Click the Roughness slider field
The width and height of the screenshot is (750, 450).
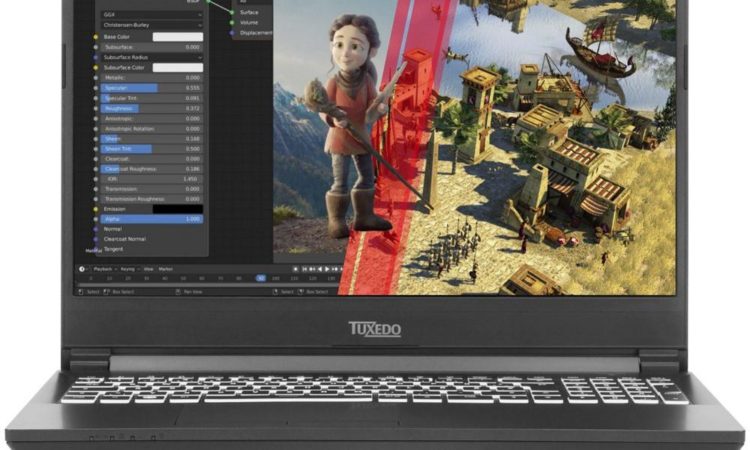[x=152, y=109]
